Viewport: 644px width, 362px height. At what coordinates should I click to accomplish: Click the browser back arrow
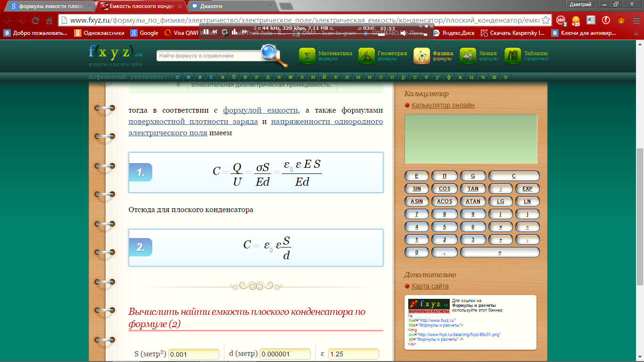pos(8,20)
